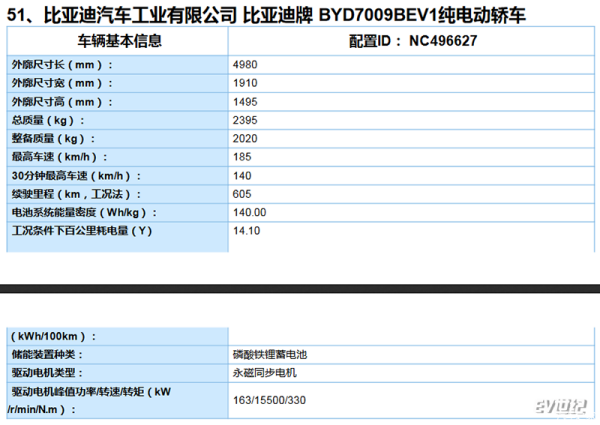Screen dimensions: 600x425
Task: Click the 最高车速 value 185
Action: (241, 157)
